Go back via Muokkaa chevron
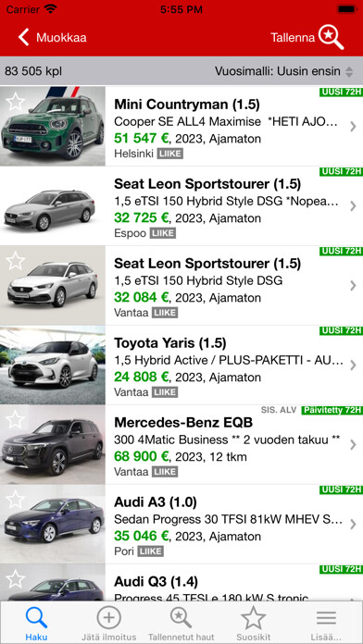The image size is (363, 644). [23, 37]
